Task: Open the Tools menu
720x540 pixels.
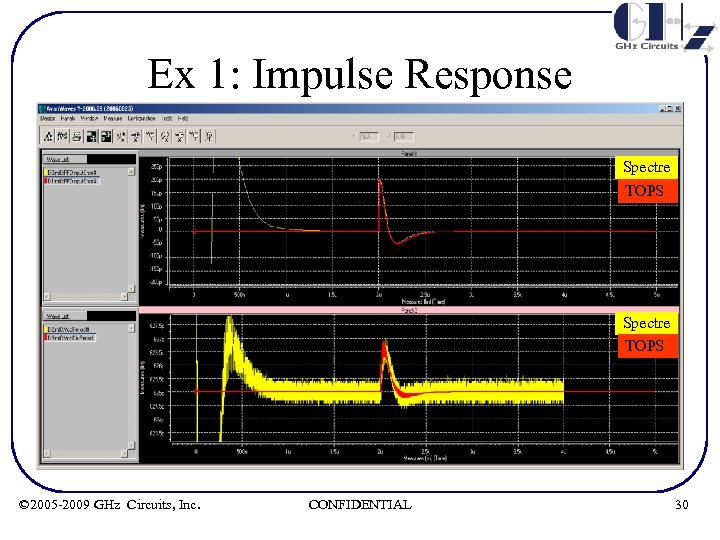Action: click(x=167, y=118)
